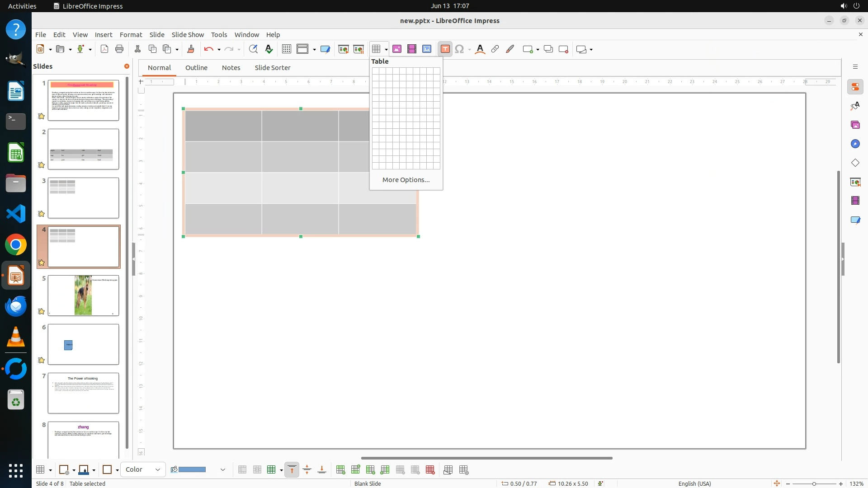Open the Slide Show menu
The height and width of the screenshot is (488, 868).
click(187, 34)
